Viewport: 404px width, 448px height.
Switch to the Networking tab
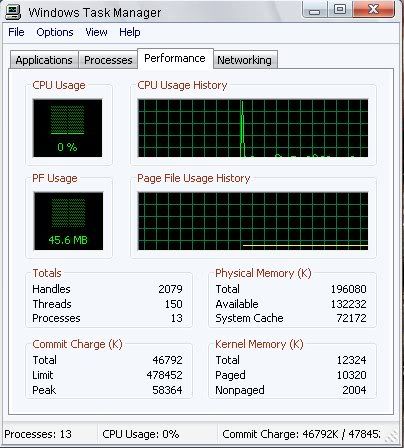tap(245, 60)
